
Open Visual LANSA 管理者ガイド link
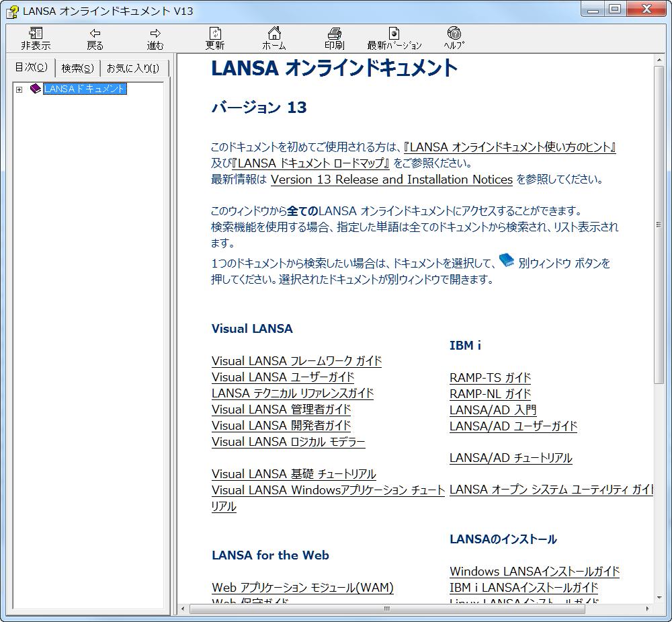click(x=281, y=410)
